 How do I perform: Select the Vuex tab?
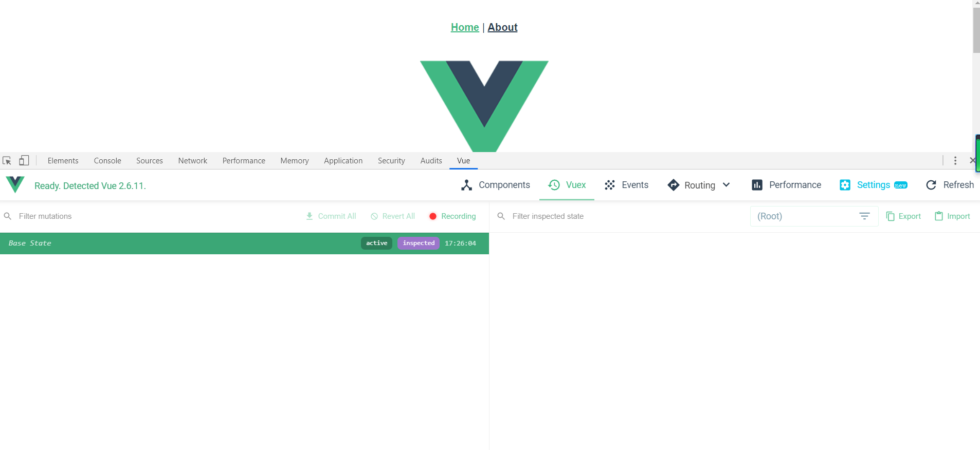pyautogui.click(x=567, y=185)
